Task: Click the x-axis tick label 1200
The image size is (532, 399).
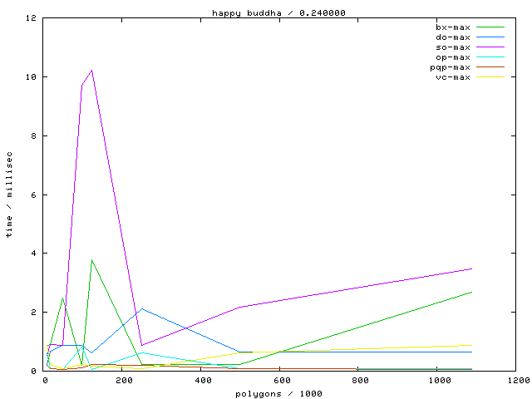Action: tap(516, 380)
